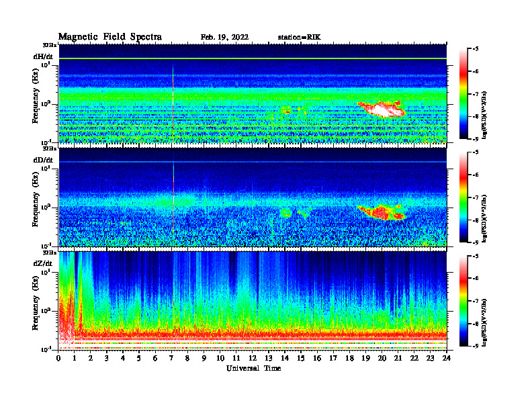
Task: Click the hour 10 tick label
Action: click(x=220, y=359)
